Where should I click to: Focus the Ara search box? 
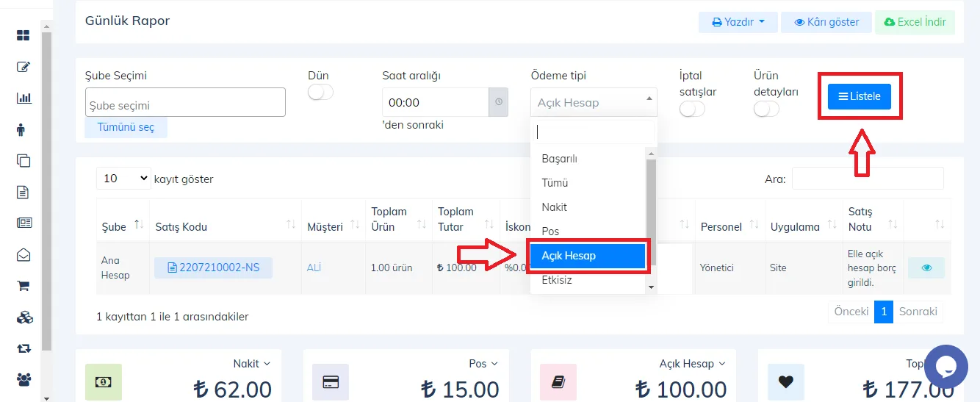pyautogui.click(x=868, y=179)
